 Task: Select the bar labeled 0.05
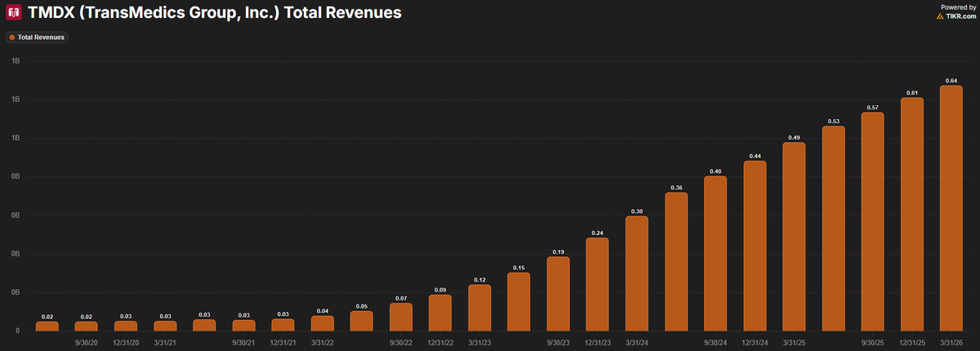point(361,321)
